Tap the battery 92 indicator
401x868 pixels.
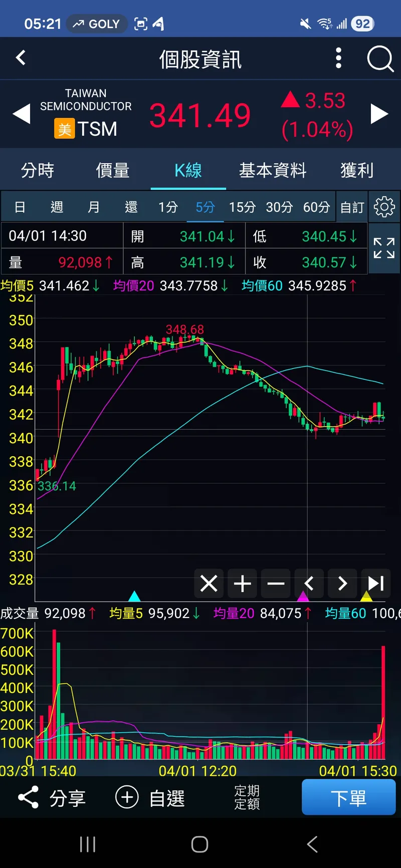tap(362, 24)
